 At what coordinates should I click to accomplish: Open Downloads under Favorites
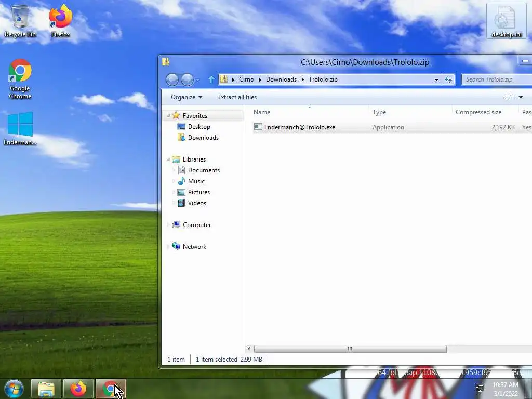[203, 137]
